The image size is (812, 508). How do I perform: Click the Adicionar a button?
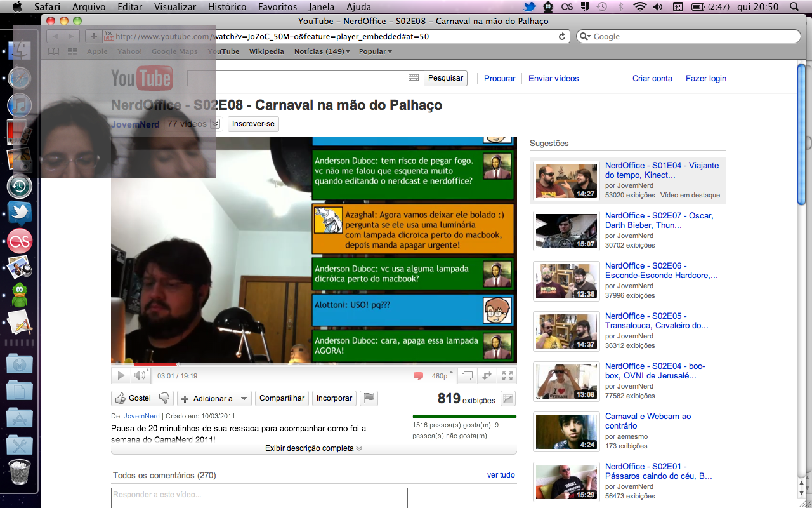[207, 398]
